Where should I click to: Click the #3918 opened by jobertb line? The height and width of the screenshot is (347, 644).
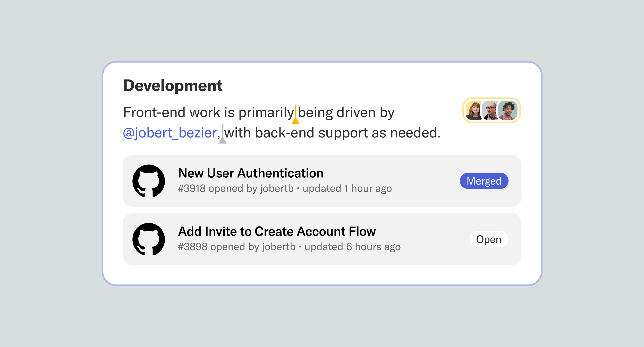pos(285,188)
